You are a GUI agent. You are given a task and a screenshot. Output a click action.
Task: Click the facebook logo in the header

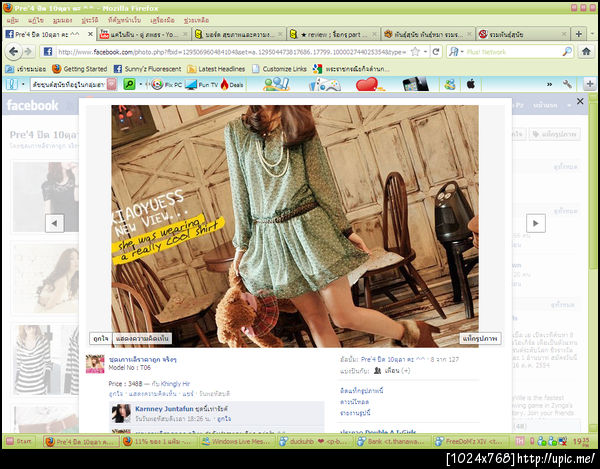tap(33, 105)
